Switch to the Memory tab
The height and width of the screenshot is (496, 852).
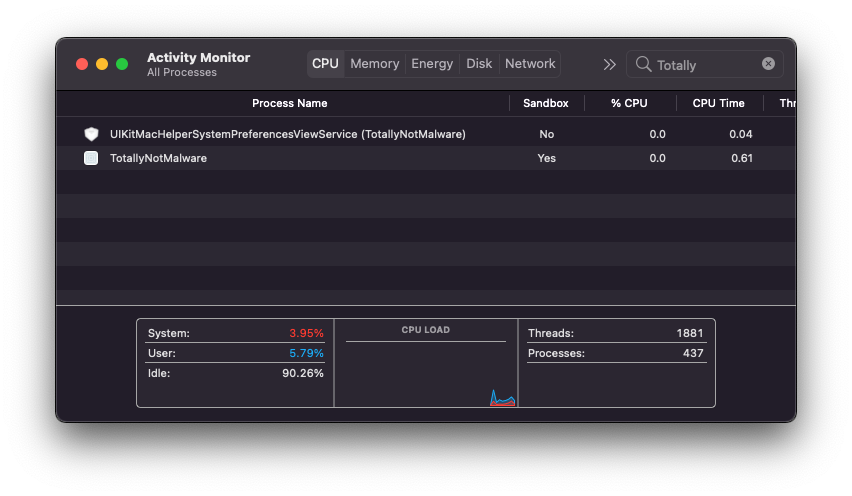point(375,64)
